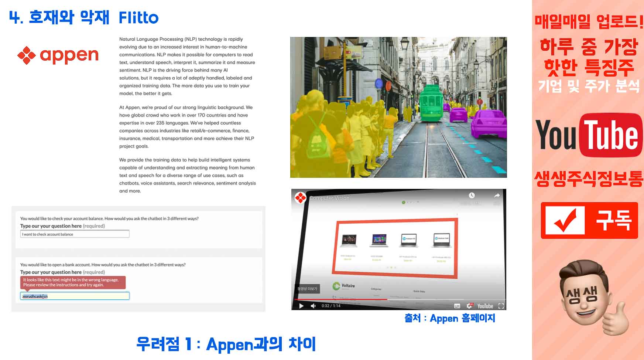644x360 pixels.
Task: Click the large YouTube logo in sidebar
Action: click(589, 135)
